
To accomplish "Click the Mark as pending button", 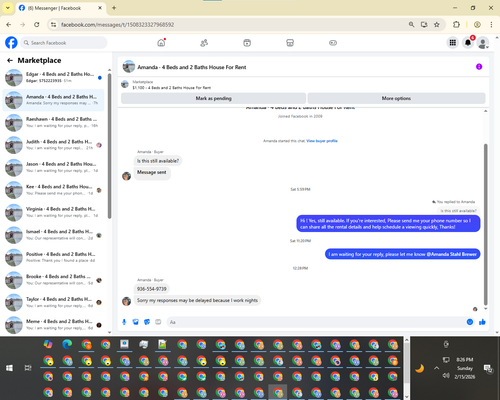I will coord(213,98).
